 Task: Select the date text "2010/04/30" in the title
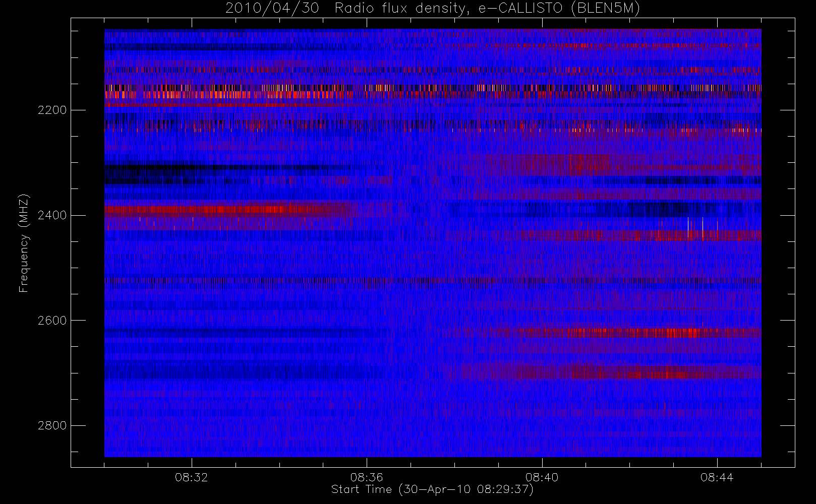[272, 8]
